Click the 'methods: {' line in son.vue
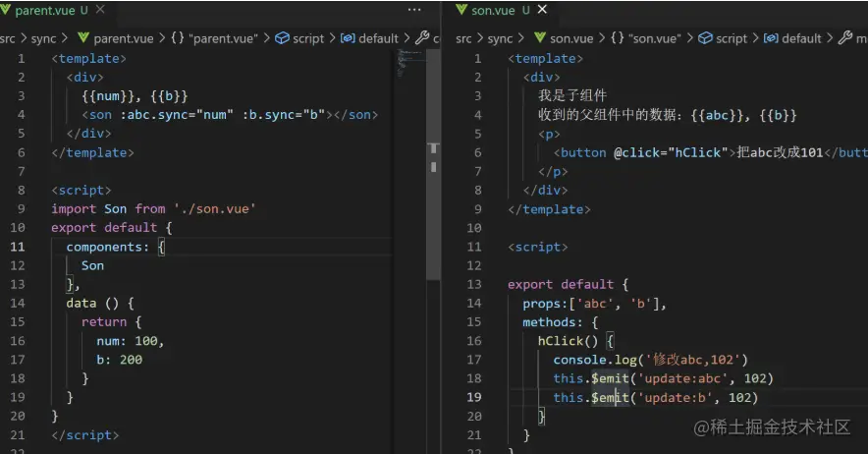The image size is (868, 454). click(x=561, y=322)
